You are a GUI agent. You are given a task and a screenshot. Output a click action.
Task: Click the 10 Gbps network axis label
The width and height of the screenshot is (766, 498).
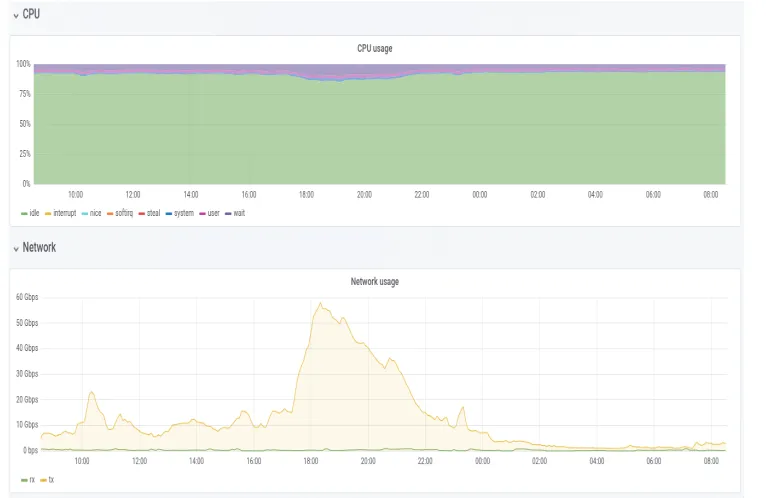[x=27, y=425]
